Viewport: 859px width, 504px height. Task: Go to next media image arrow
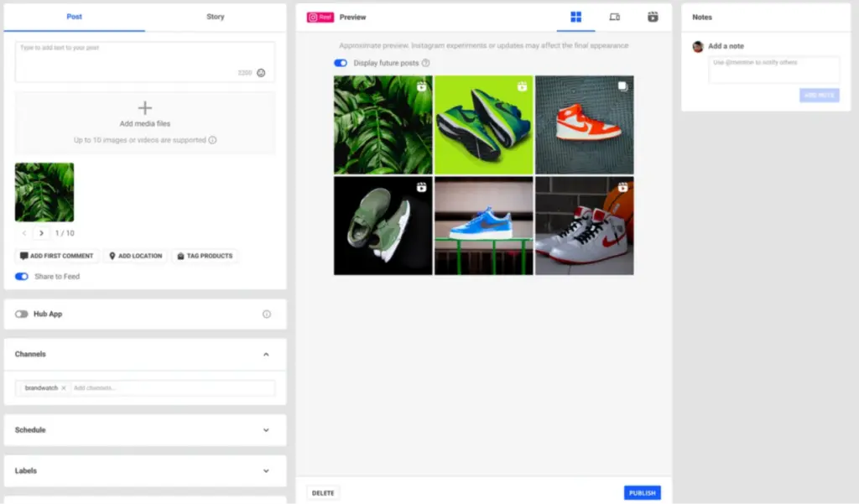click(42, 233)
